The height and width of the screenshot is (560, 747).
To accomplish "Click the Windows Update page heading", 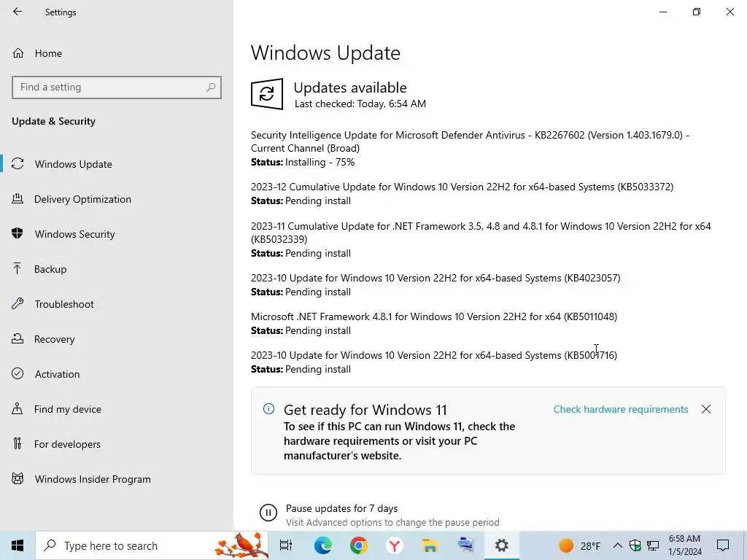I will 325,52.
